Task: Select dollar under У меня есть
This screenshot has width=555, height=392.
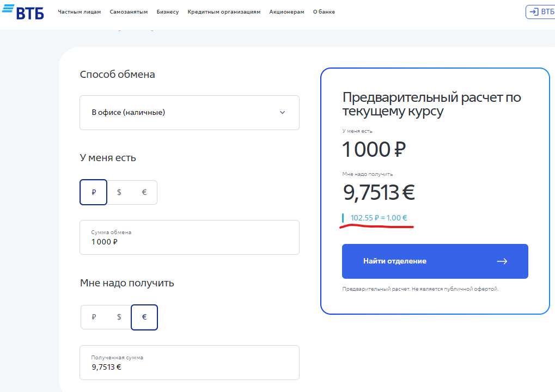Action: pyautogui.click(x=119, y=193)
